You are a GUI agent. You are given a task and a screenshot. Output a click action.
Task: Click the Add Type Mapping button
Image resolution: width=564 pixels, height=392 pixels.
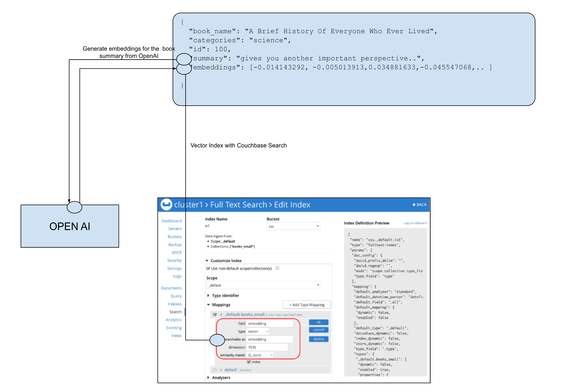[307, 305]
